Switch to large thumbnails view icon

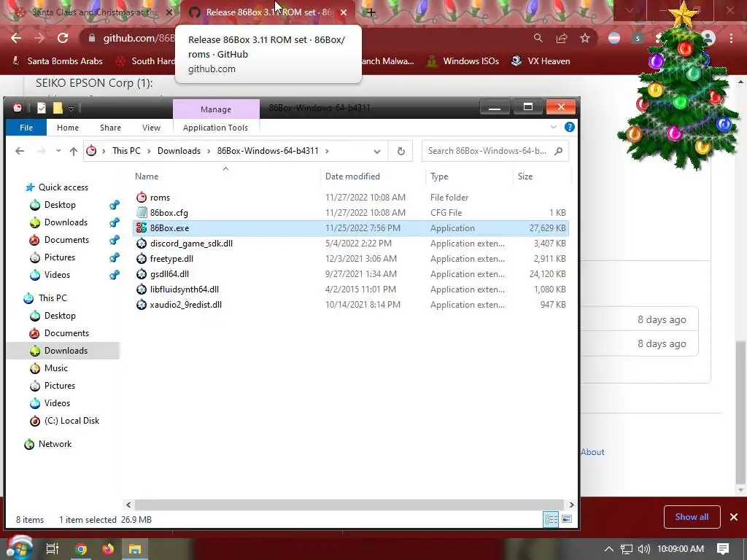[566, 519]
